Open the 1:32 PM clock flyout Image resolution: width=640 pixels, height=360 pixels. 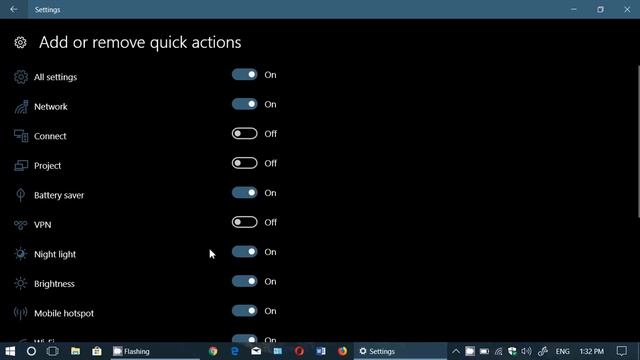pyautogui.click(x=591, y=351)
